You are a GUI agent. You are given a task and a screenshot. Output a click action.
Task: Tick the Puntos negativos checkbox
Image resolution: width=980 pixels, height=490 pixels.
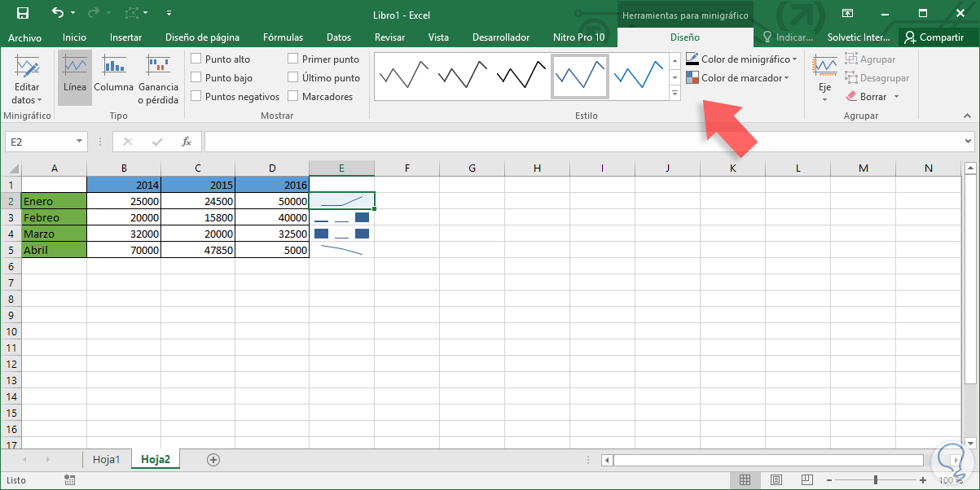pyautogui.click(x=196, y=96)
